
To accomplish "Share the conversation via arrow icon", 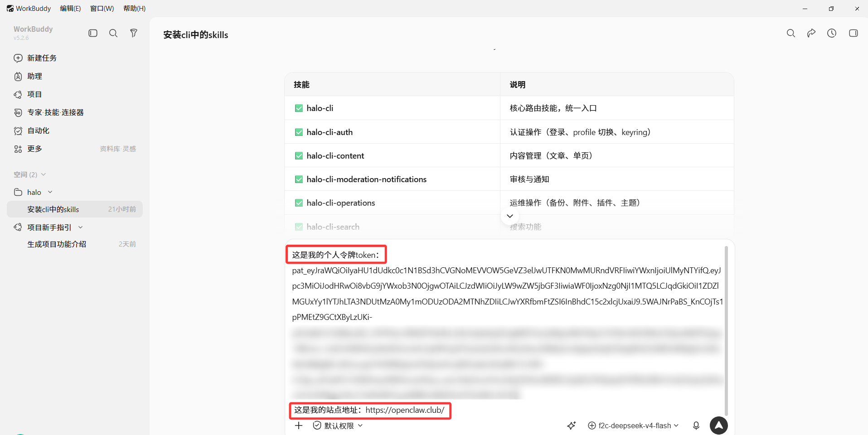I will (x=811, y=33).
